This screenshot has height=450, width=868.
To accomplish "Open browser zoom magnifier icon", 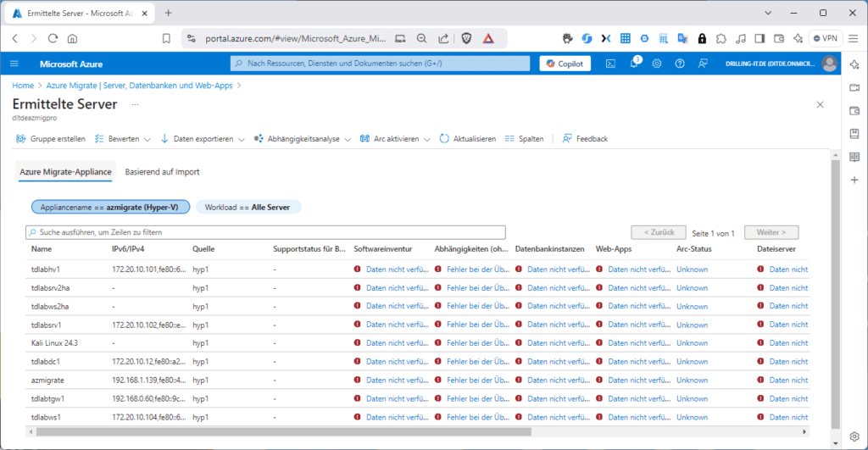I will point(422,38).
